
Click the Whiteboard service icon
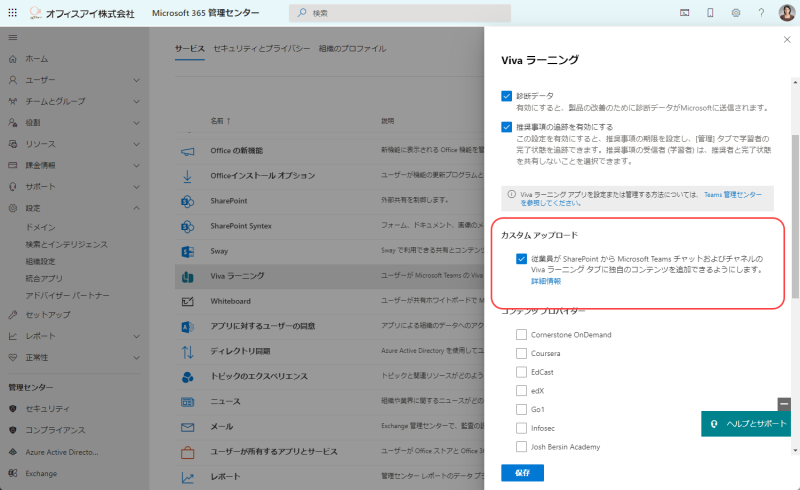coord(187,301)
